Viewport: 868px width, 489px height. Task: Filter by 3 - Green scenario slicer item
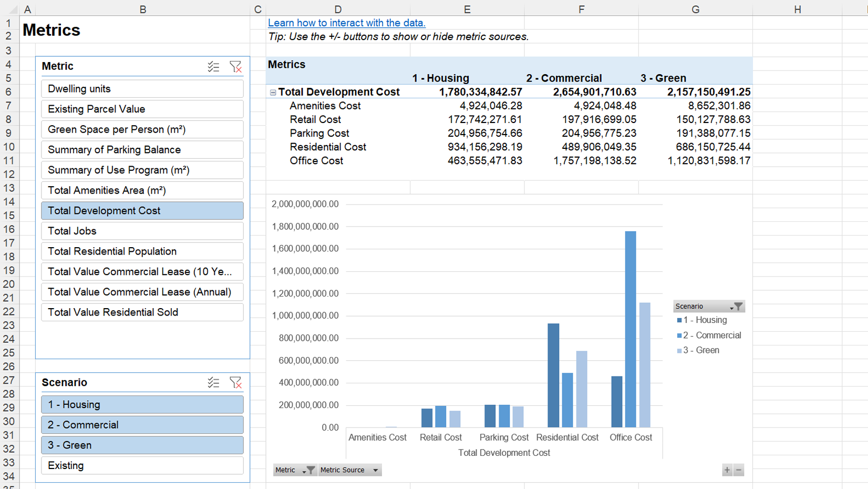coord(142,445)
